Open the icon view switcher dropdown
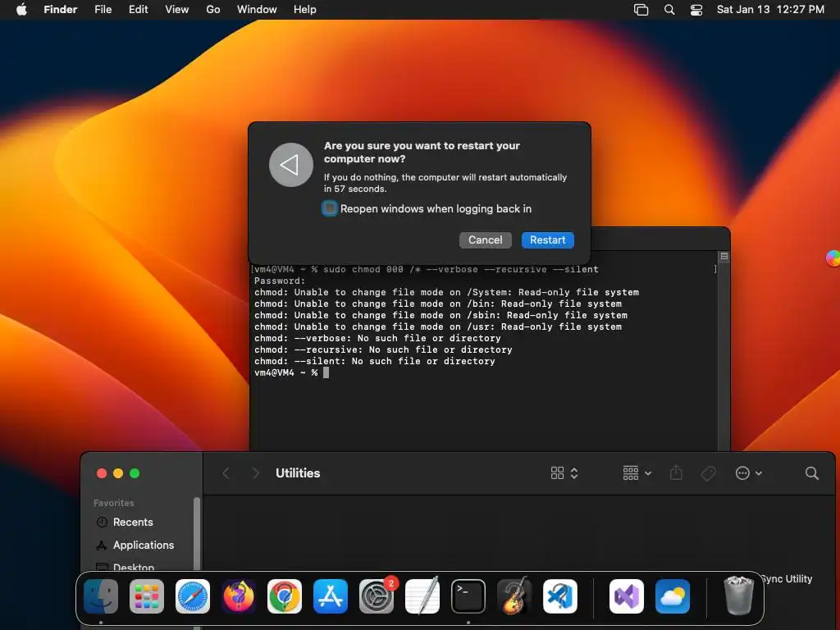The image size is (840, 630). (564, 473)
